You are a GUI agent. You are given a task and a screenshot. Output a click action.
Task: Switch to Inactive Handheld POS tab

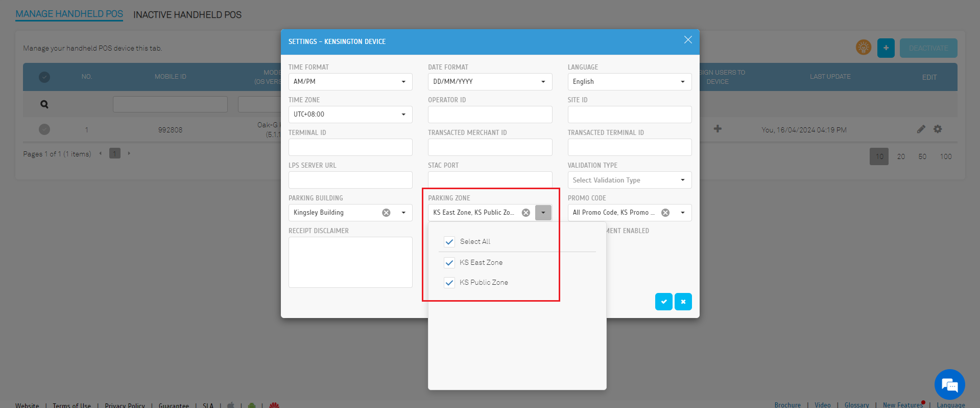coord(187,15)
